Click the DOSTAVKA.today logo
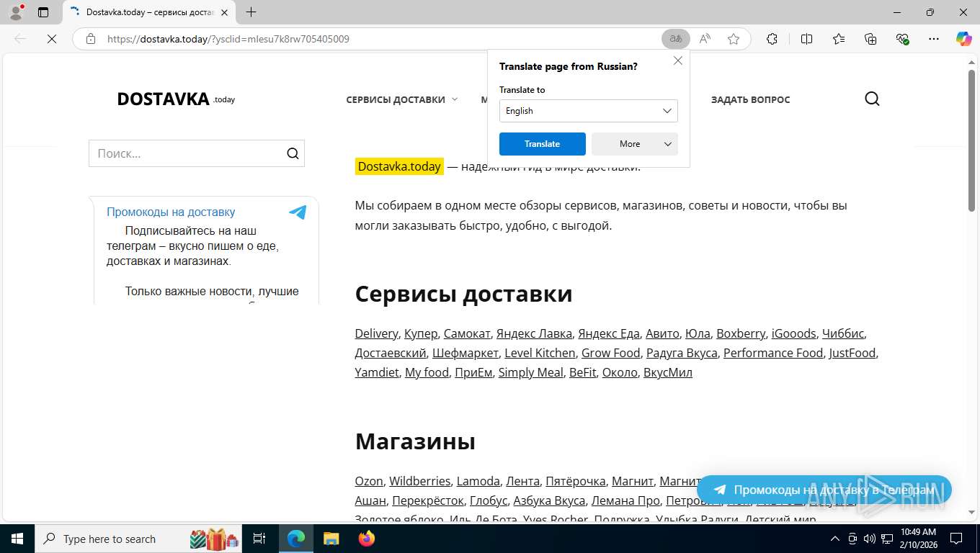Image resolution: width=980 pixels, height=553 pixels. coord(176,99)
